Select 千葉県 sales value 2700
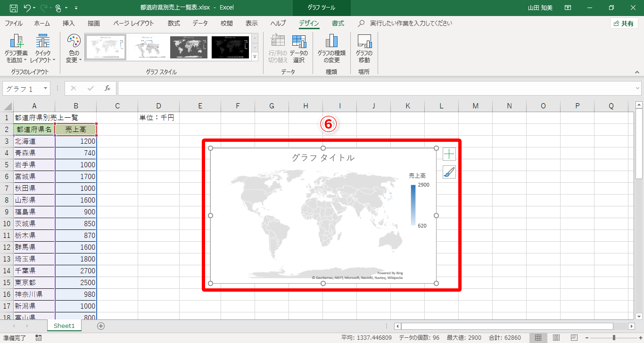 pos(75,271)
